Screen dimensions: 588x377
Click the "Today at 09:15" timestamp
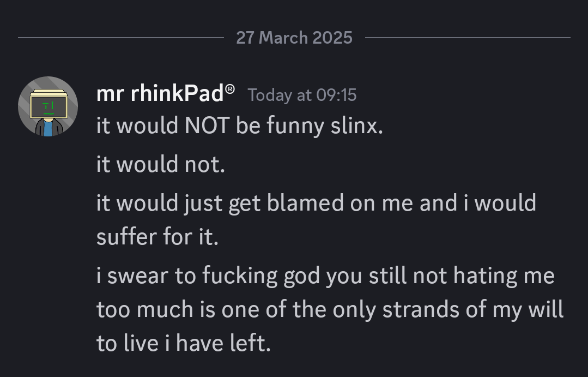click(302, 95)
